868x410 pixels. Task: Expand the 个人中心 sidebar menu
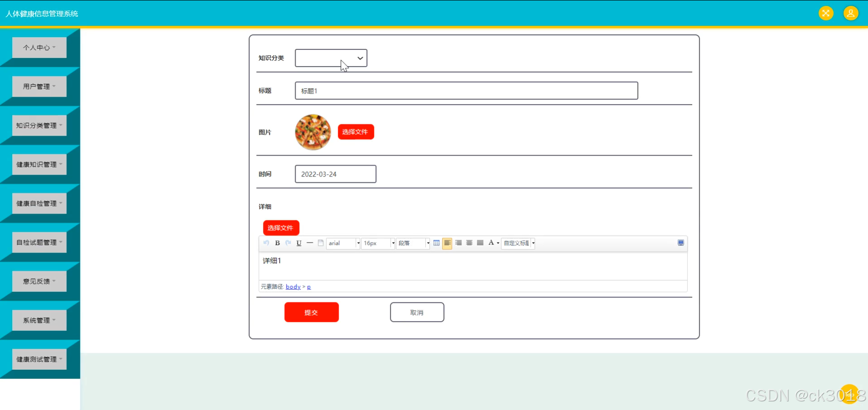tap(39, 48)
